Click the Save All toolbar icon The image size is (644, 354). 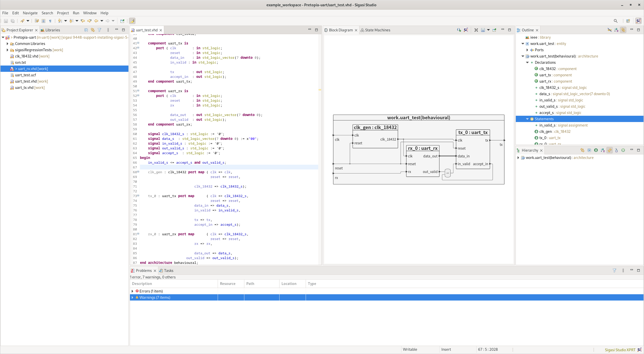click(13, 21)
